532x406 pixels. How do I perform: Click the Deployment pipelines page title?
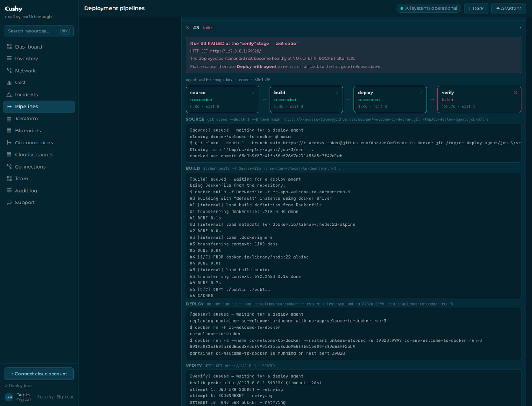(114, 8)
